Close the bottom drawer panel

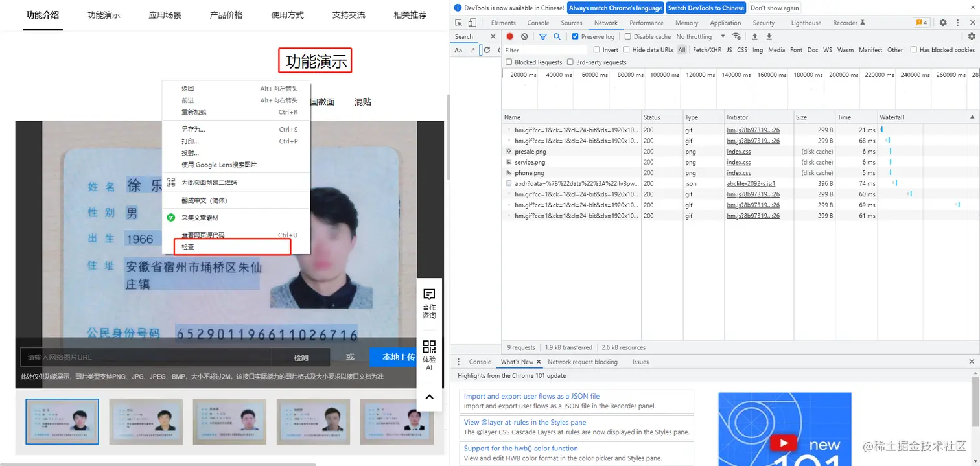(972, 362)
